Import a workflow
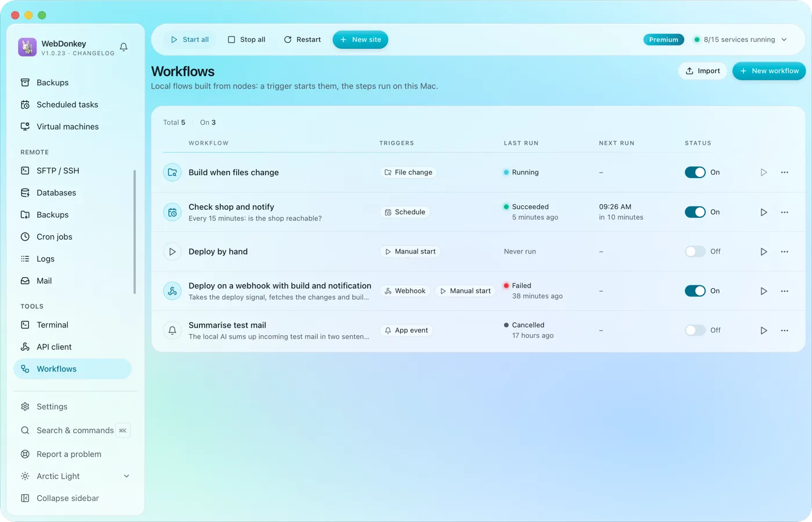The height and width of the screenshot is (522, 812). point(702,71)
